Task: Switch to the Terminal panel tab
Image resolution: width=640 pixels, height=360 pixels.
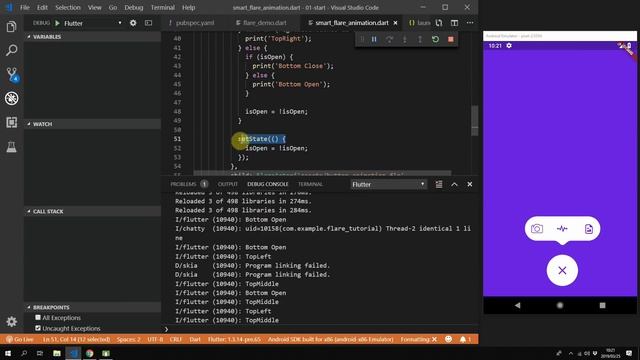Action: [310, 184]
